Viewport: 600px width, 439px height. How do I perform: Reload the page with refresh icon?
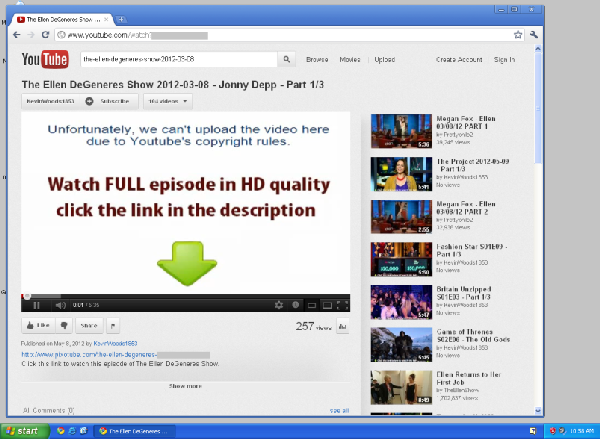[45, 35]
